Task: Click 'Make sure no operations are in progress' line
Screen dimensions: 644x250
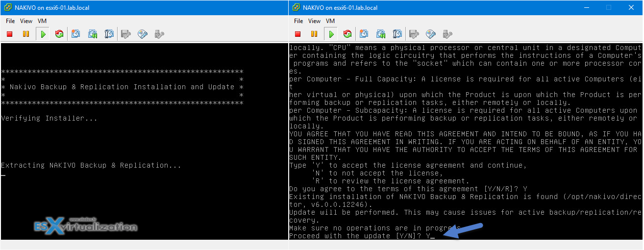Action: coord(375,228)
